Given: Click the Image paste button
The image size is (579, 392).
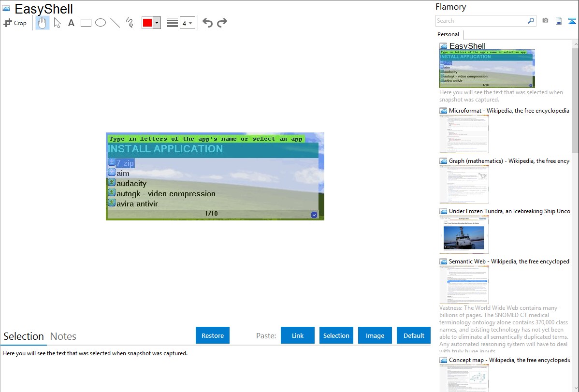Looking at the screenshot, I should point(375,335).
